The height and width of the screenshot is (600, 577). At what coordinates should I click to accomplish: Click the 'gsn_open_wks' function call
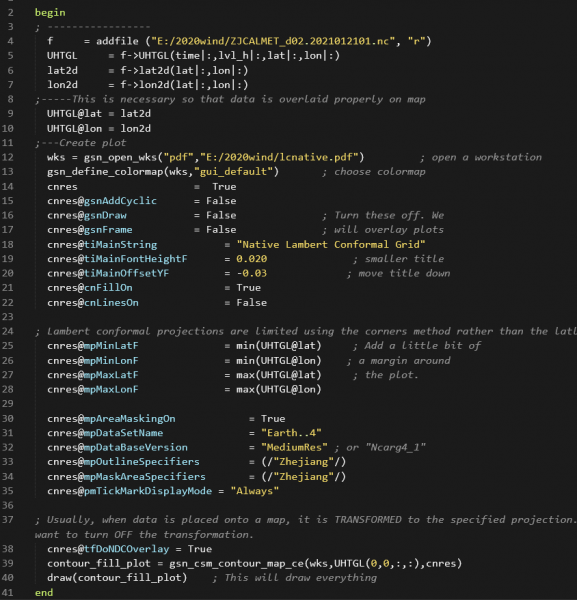[121, 157]
